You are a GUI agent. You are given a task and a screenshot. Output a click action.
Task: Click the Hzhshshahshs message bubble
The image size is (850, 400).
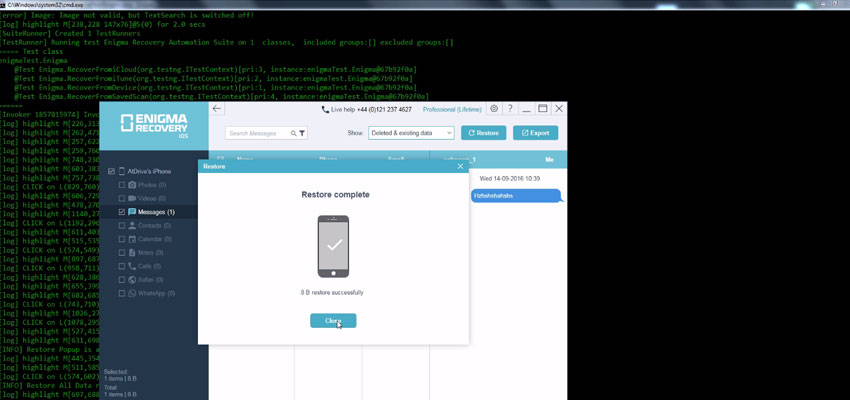[516, 196]
